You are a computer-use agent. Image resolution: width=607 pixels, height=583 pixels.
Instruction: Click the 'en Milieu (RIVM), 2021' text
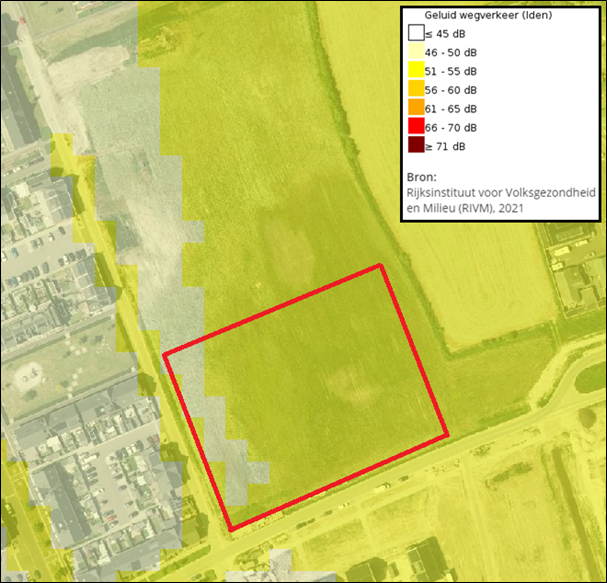tap(465, 208)
